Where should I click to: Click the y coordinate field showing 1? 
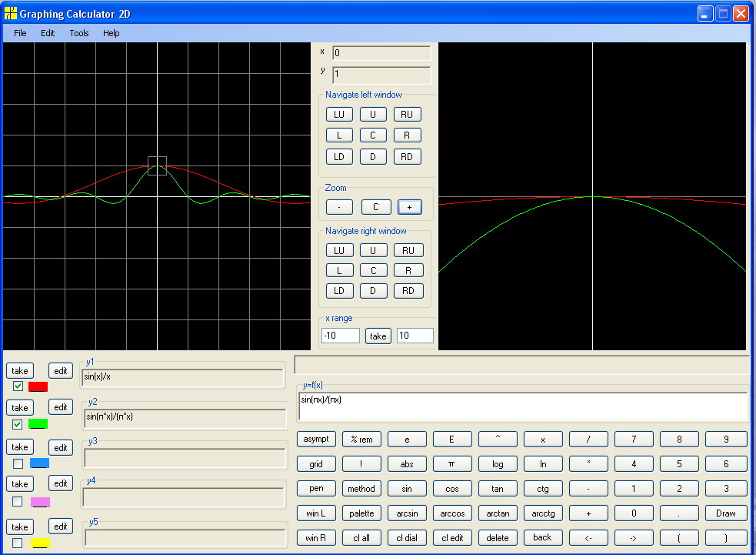point(382,75)
